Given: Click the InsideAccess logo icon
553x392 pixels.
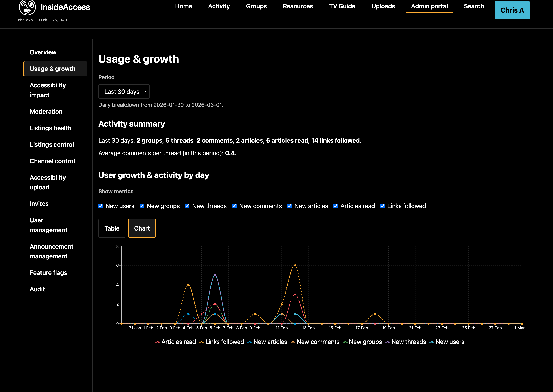Looking at the screenshot, I should (27, 7).
